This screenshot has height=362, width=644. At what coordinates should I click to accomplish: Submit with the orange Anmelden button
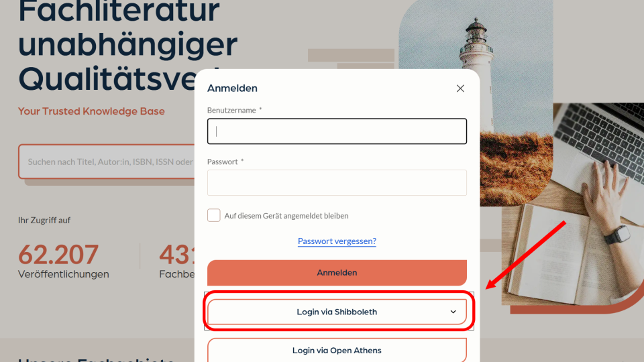[x=337, y=273]
